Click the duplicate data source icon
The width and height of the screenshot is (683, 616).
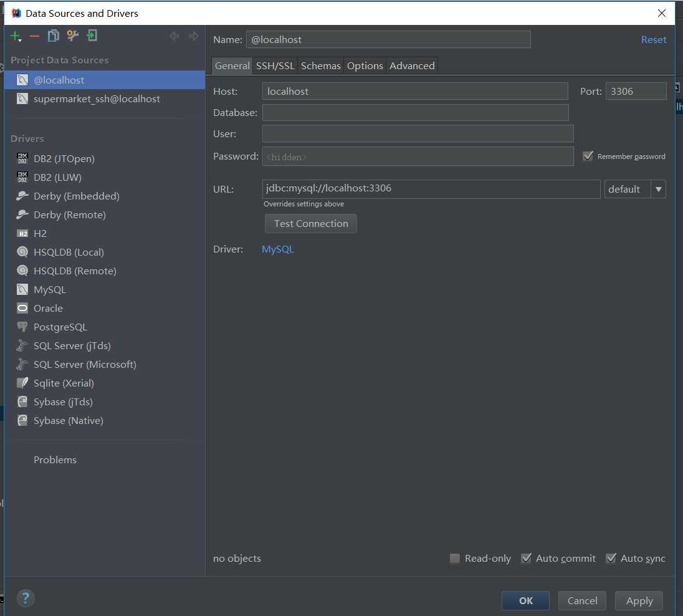tap(53, 36)
